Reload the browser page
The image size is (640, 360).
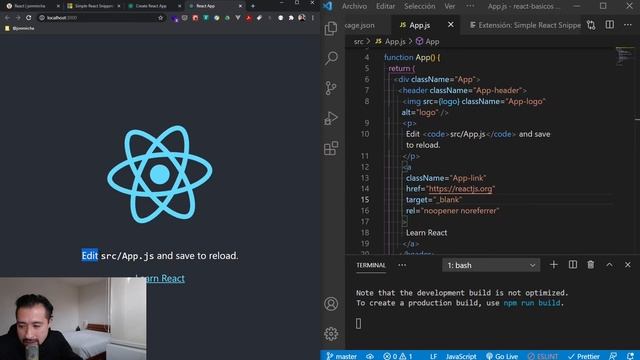pos(29,18)
